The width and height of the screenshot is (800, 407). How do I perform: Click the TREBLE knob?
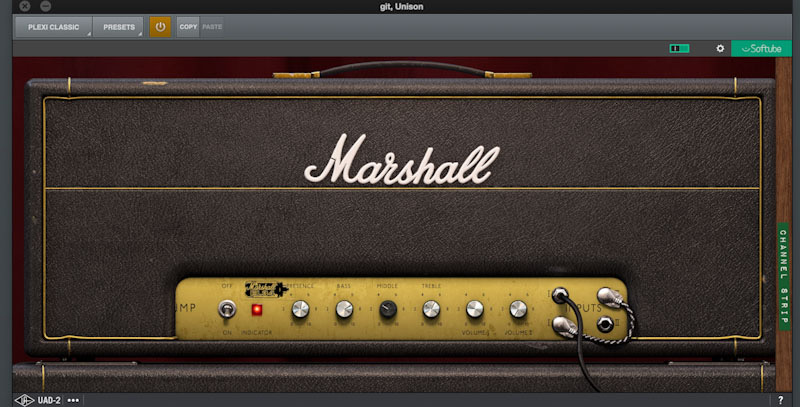coord(431,309)
